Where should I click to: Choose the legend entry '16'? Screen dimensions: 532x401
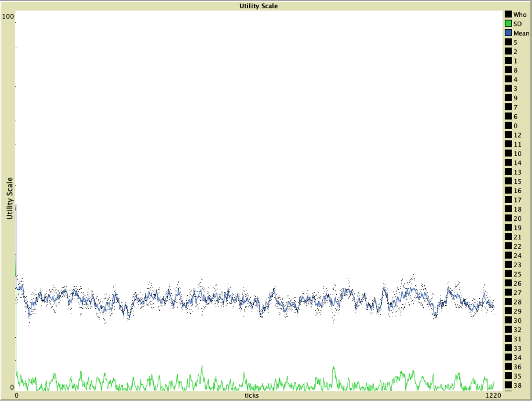coord(513,191)
